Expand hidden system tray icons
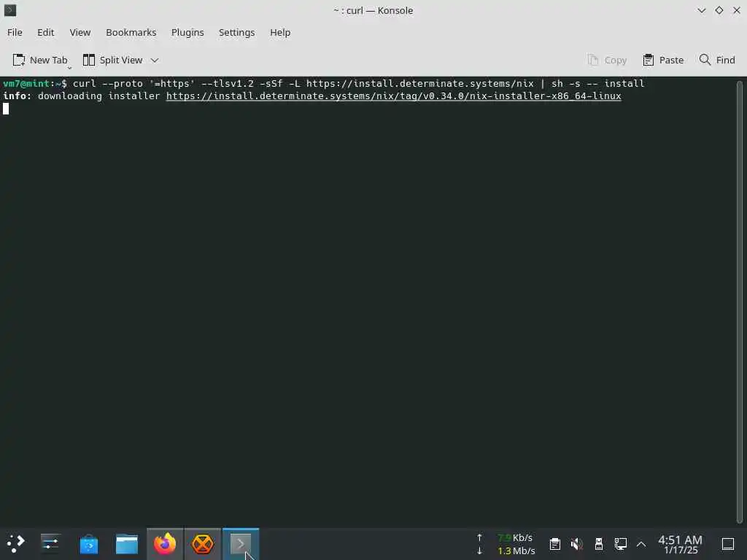Screen dimensions: 747x560 (x=641, y=544)
